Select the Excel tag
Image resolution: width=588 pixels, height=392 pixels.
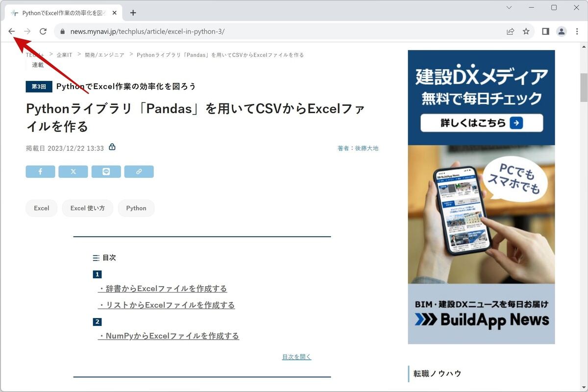(42, 208)
